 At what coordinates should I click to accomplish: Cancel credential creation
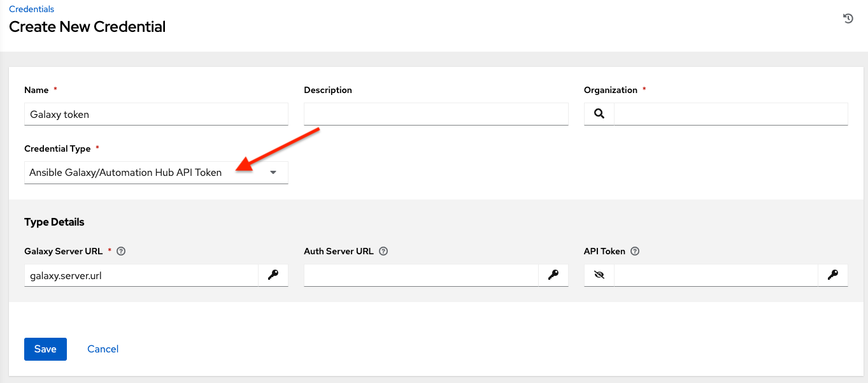point(102,349)
